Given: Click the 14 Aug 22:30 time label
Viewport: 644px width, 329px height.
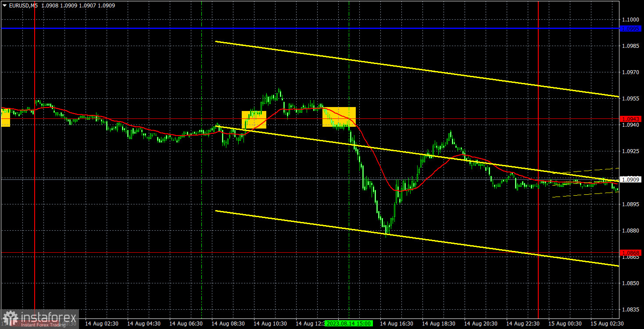Looking at the screenshot, I should [x=523, y=323].
